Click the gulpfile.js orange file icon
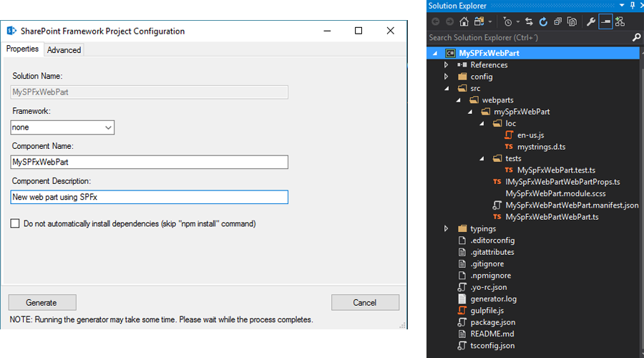Image resolution: width=644 pixels, height=358 pixels. 462,310
